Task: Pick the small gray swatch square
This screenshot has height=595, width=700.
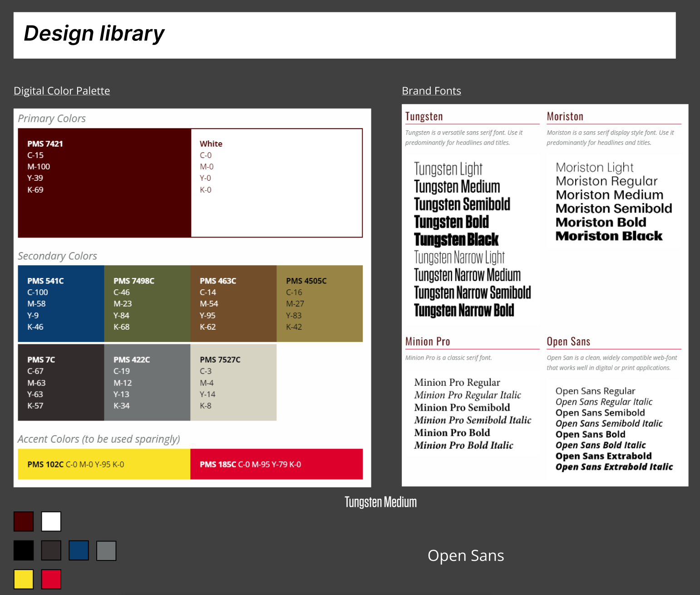Action: coord(107,550)
